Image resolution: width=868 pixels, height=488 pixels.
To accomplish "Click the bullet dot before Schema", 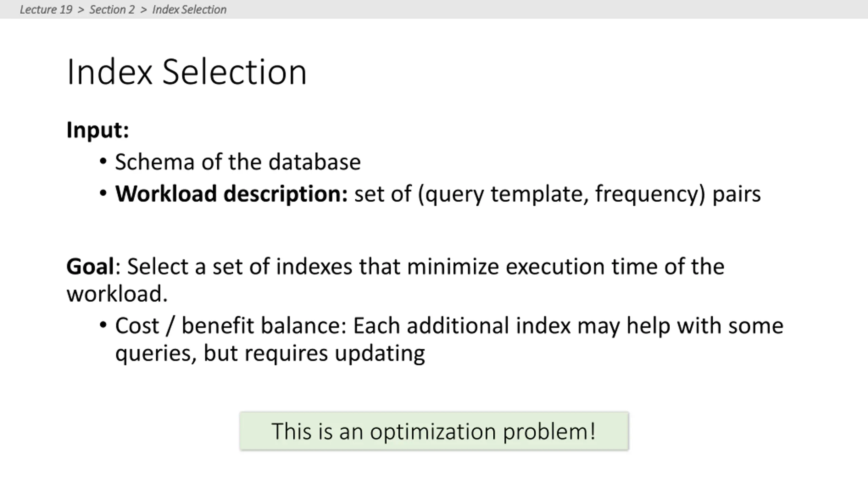I will click(x=103, y=161).
